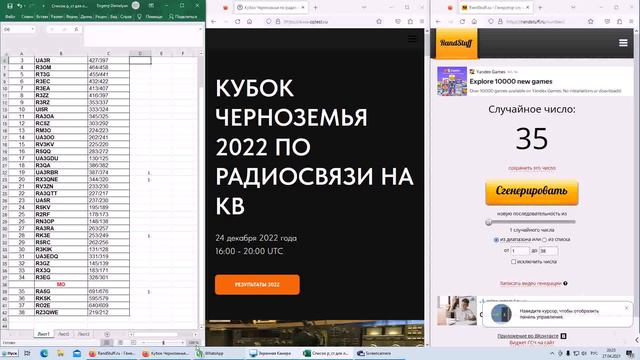Viewport: 640px width, 360px height.
Task: Click the от range start input field
Action: point(520,251)
